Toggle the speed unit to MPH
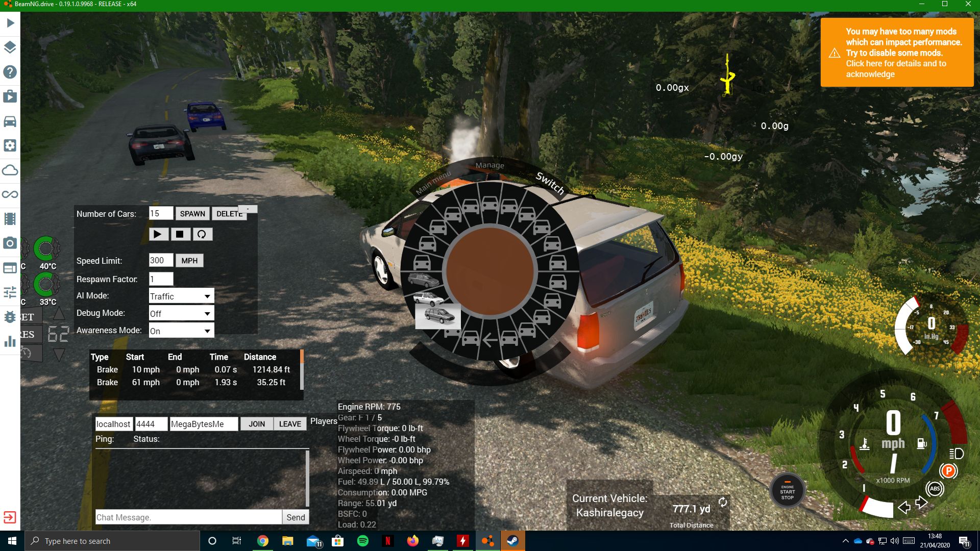Viewport: 980px width, 551px height. (189, 260)
